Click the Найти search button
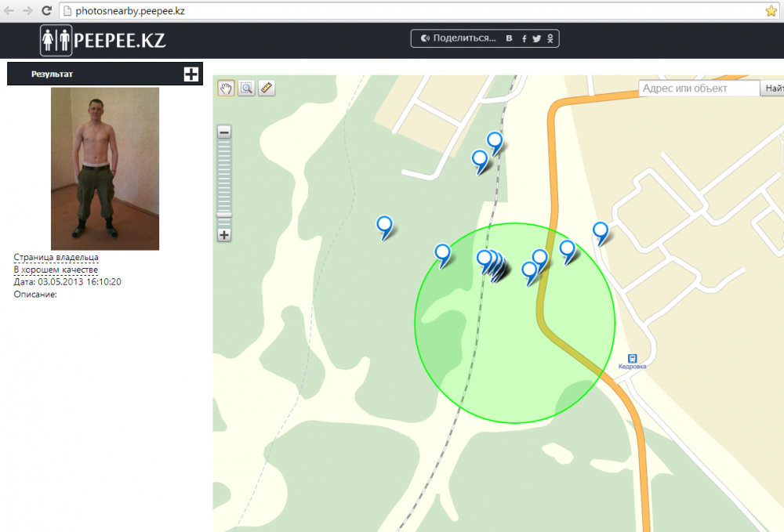Screen dimensions: 784x532 pos(772,89)
